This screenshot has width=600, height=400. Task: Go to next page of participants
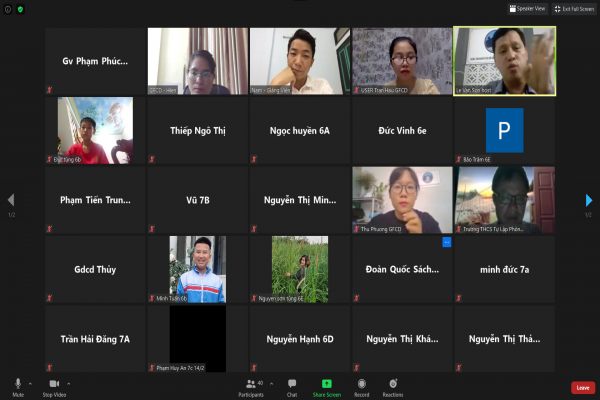(589, 200)
